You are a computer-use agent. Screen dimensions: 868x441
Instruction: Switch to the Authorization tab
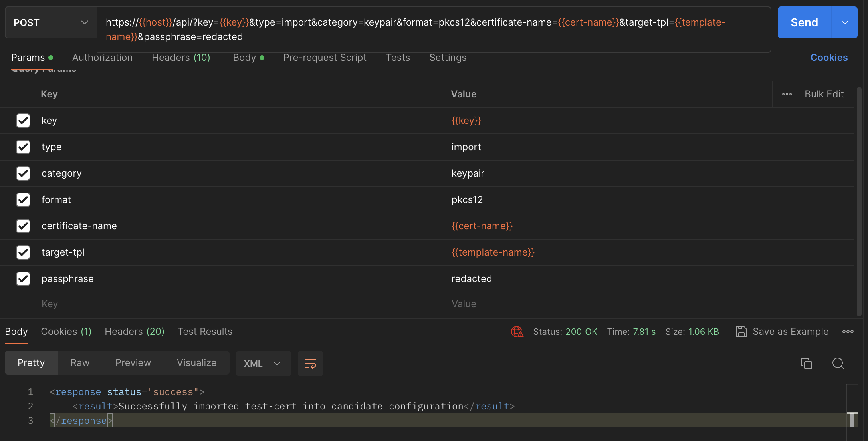pyautogui.click(x=102, y=58)
